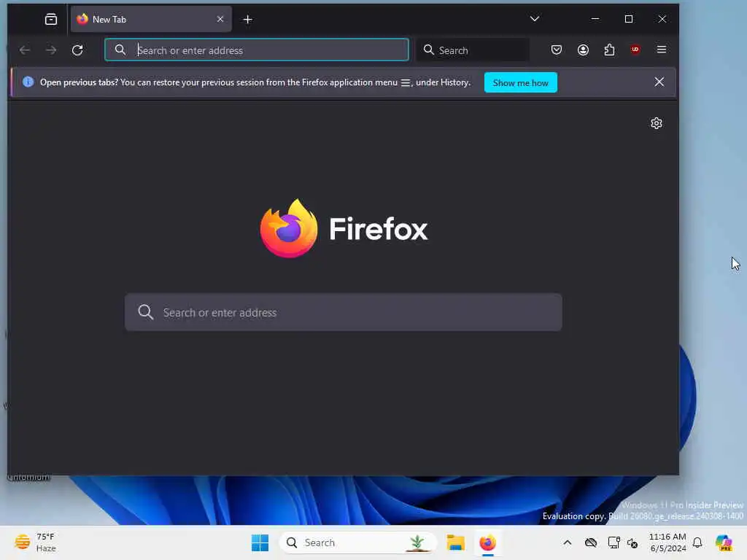747x560 pixels.
Task: Click the toolbar Search box
Action: pyautogui.click(x=473, y=50)
